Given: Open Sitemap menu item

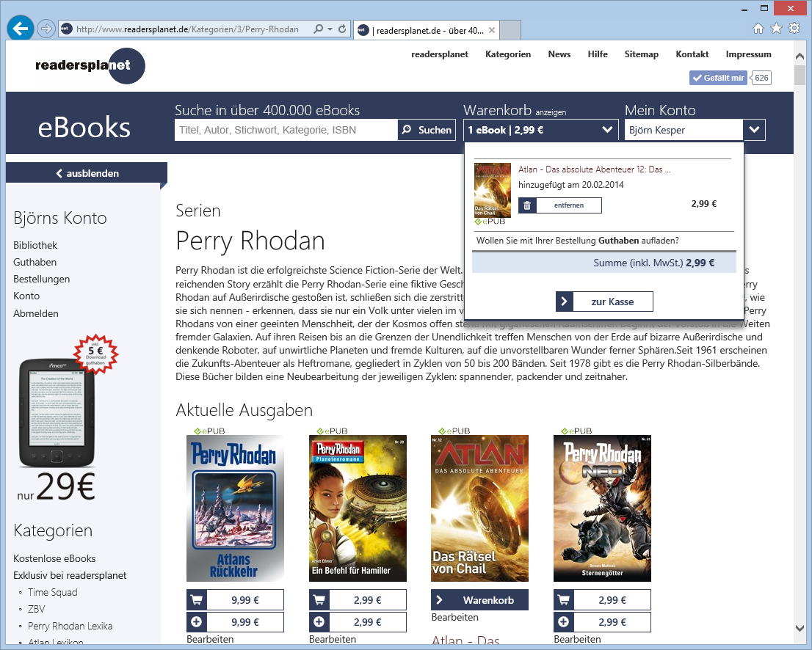Looking at the screenshot, I should click(x=641, y=54).
